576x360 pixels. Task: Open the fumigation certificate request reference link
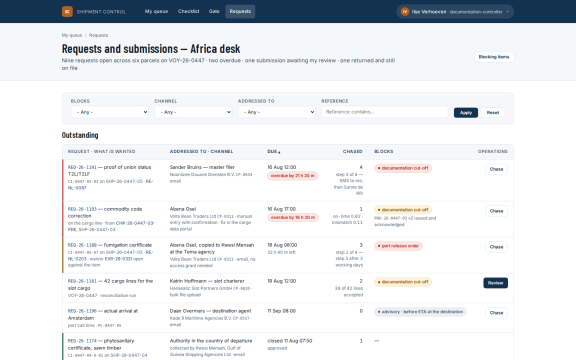pyautogui.click(x=82, y=245)
